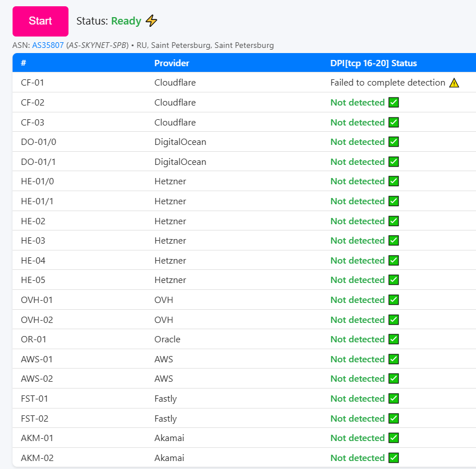
Task: Select the DO-01/1 identifier cell
Action: (x=38, y=162)
